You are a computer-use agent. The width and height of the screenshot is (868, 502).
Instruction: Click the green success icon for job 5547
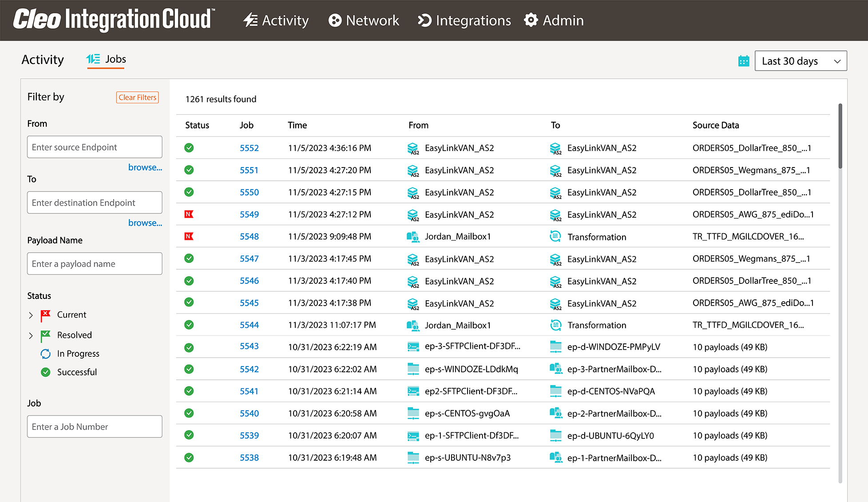click(x=189, y=259)
